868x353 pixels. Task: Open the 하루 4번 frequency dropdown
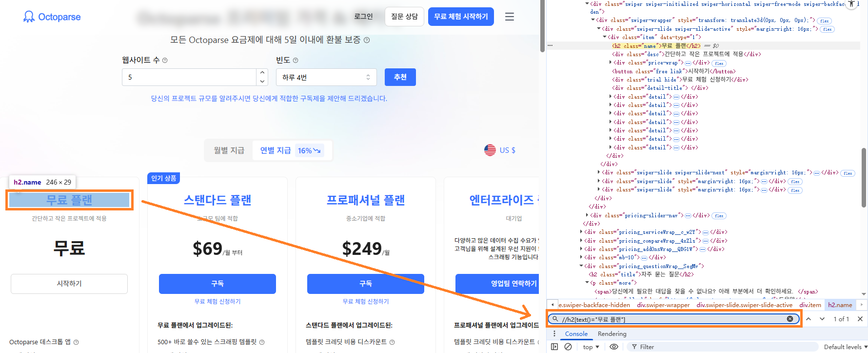[326, 77]
